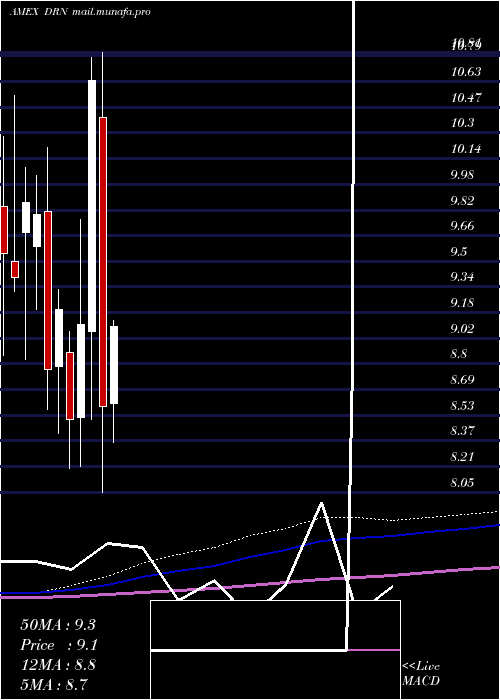Select the 8.05 price axis label
This screenshot has width=500, height=700.
point(462,483)
